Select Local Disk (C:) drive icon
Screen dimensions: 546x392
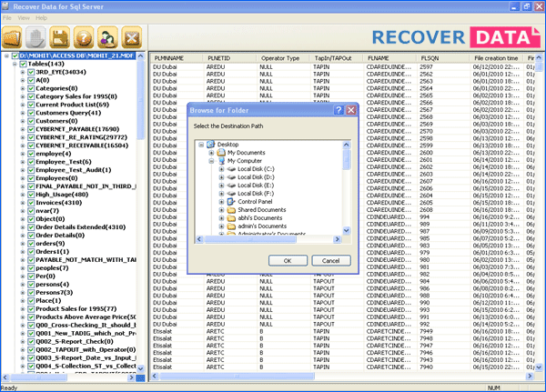pyautogui.click(x=231, y=168)
